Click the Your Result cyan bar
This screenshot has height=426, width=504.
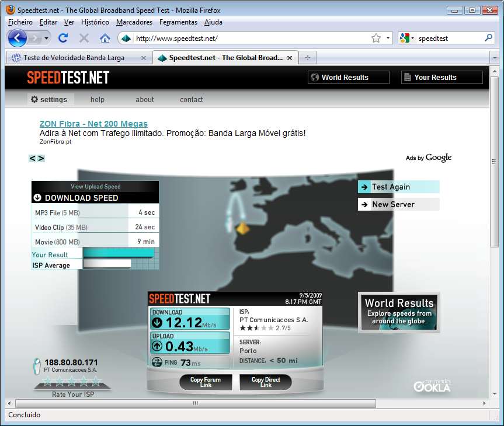119,253
